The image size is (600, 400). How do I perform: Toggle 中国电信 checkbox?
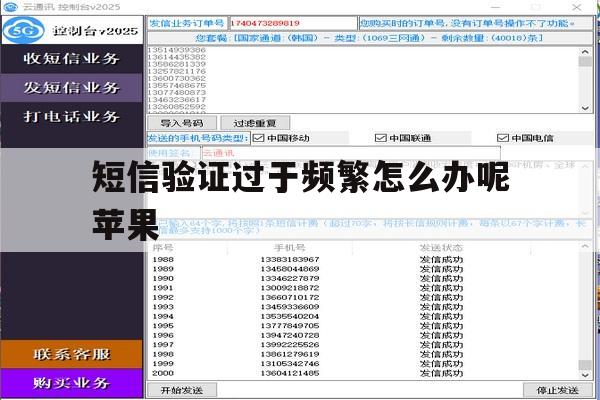pos(502,138)
